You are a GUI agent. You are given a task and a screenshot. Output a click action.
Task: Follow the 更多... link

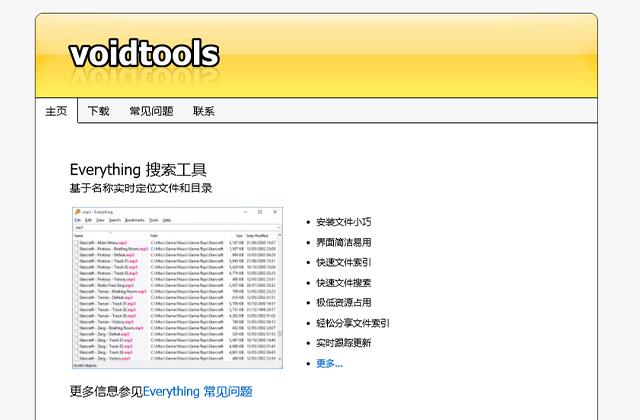(329, 363)
